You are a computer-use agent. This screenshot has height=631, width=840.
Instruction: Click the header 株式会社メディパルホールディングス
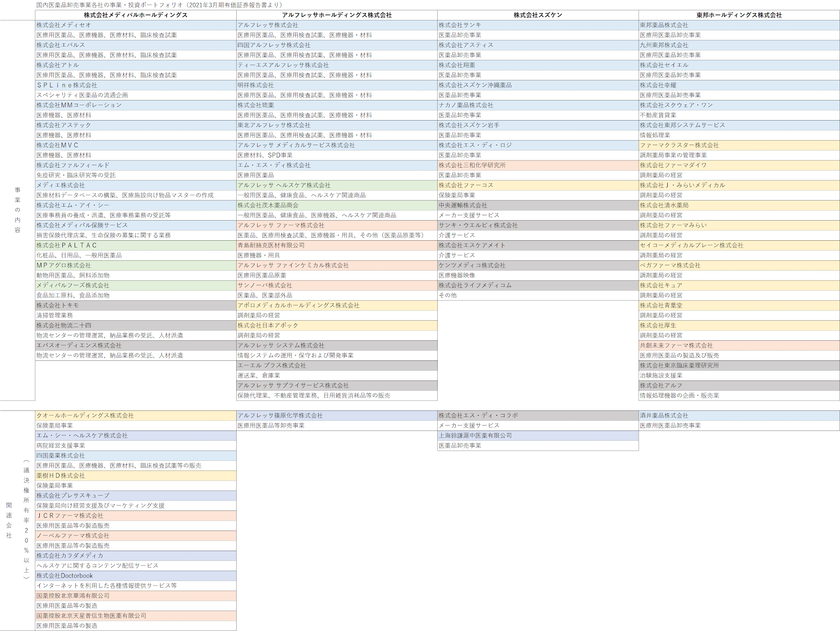(x=136, y=15)
